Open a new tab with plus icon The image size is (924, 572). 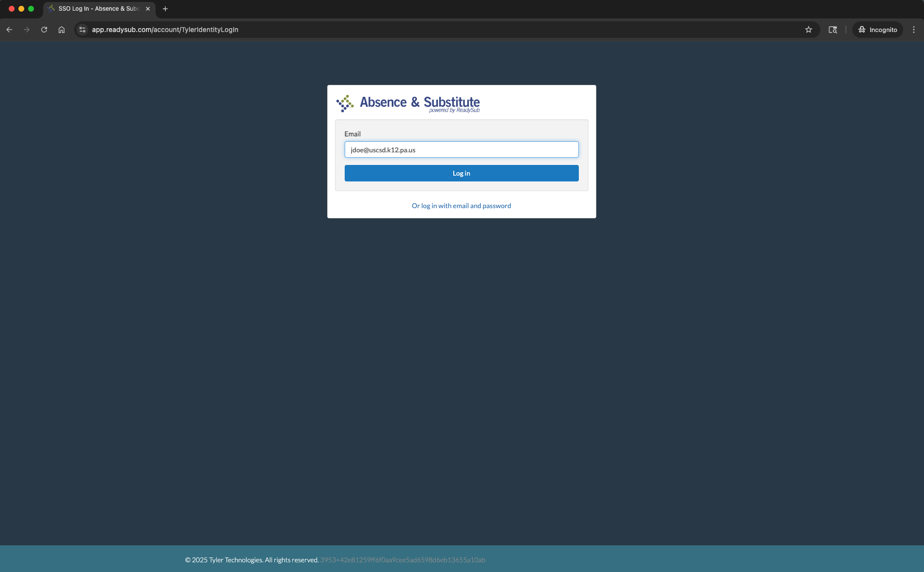click(165, 9)
